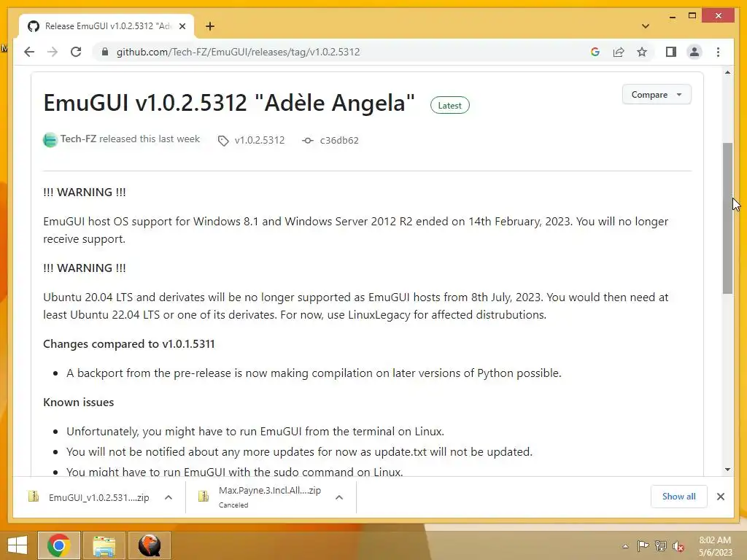The image size is (747, 560).
Task: Expand options for EmuGUI zip download
Action: pyautogui.click(x=169, y=497)
